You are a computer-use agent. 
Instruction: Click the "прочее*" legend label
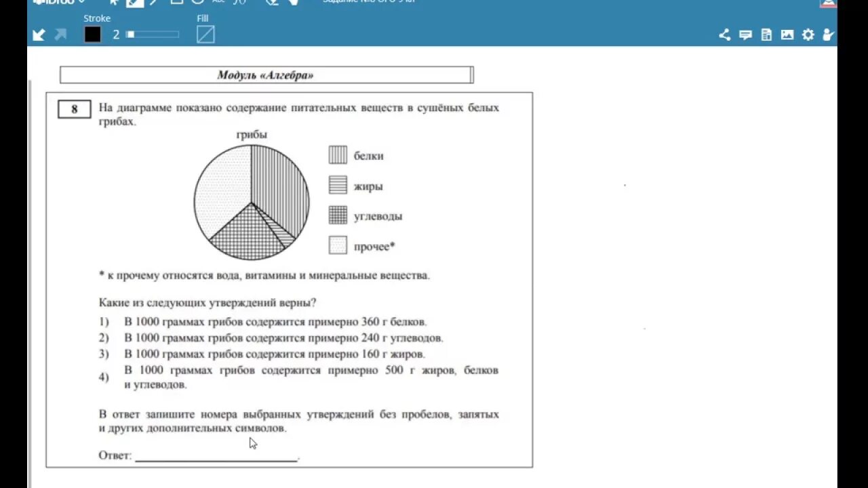click(x=374, y=247)
